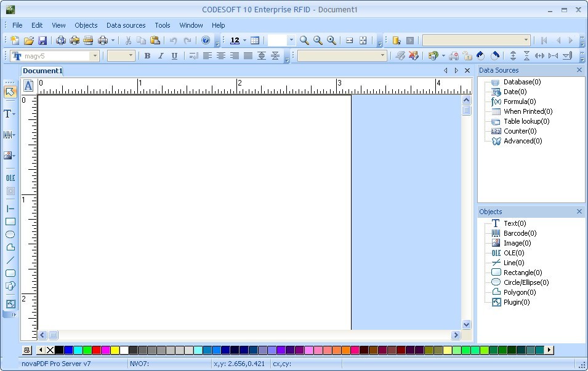Select the Rounded rectangle tool in toolbox
Image resolution: width=588 pixels, height=371 pixels.
click(10, 273)
